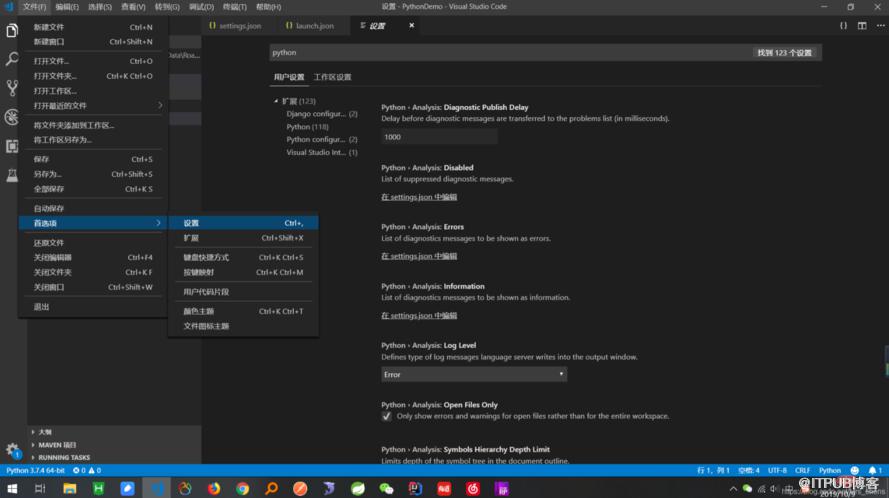Click the Manage gear icon in activity bar
This screenshot has width=889, height=498.
click(12, 450)
